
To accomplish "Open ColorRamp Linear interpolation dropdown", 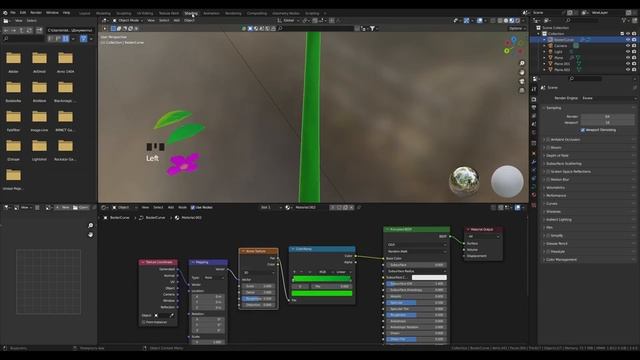I will [342, 272].
